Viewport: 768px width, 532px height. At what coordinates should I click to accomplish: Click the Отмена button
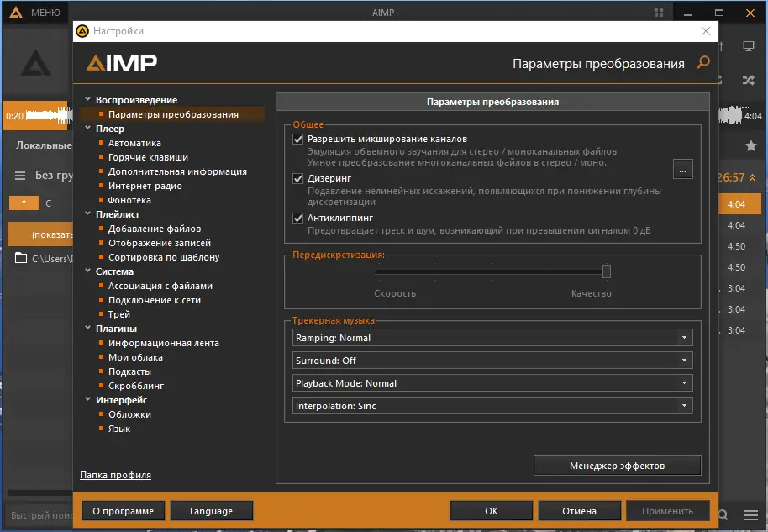point(580,511)
